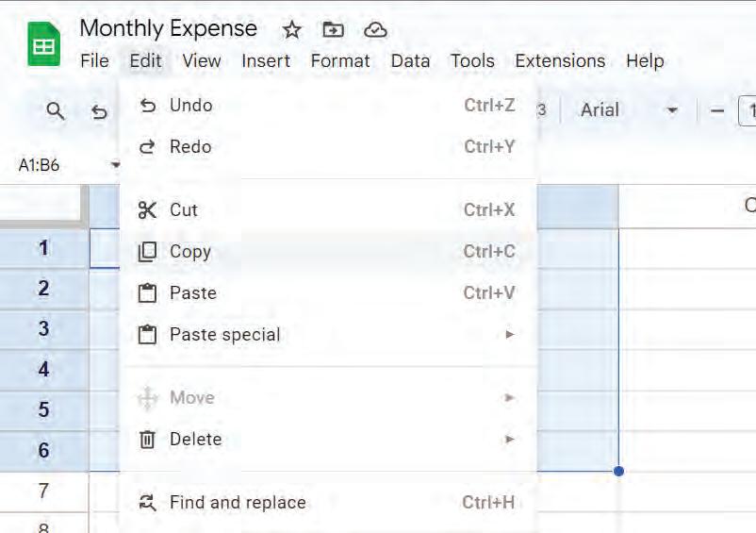The height and width of the screenshot is (533, 756).
Task: Click the cloud document status icon
Action: [375, 30]
